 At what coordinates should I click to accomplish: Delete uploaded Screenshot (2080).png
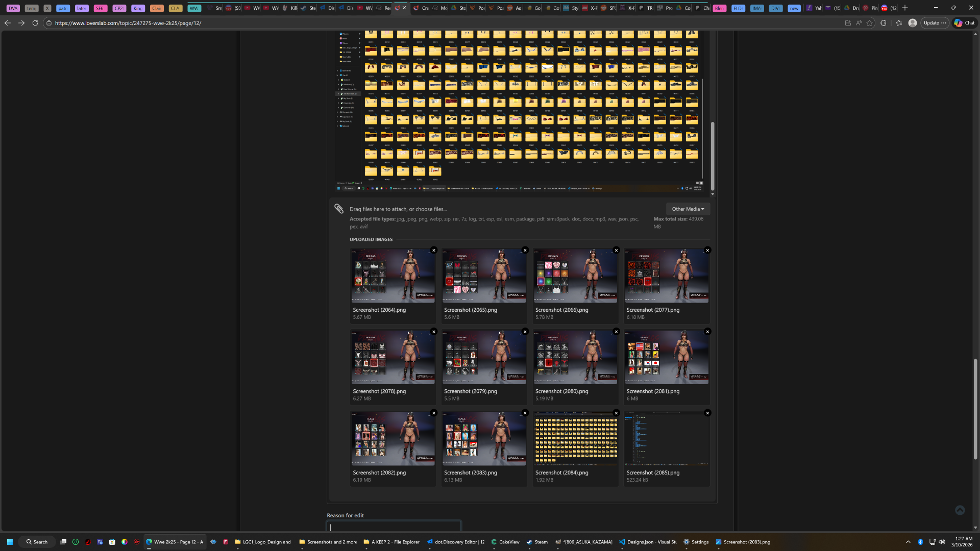pyautogui.click(x=616, y=332)
